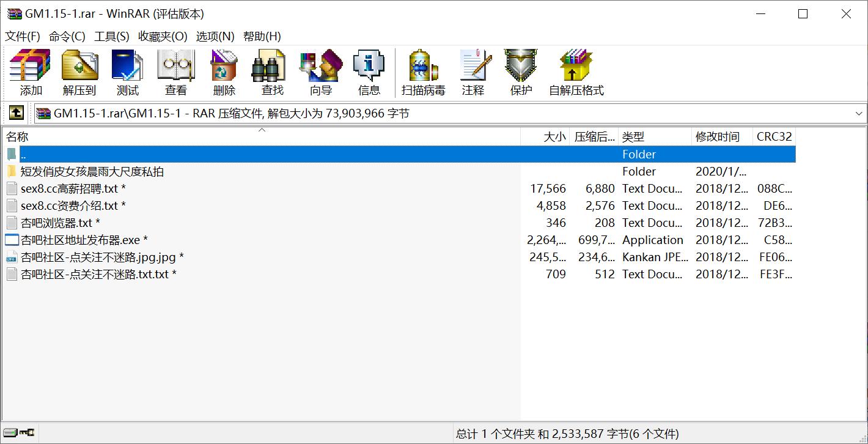Sort by the 类型 column header
868x444 pixels.
(x=655, y=136)
